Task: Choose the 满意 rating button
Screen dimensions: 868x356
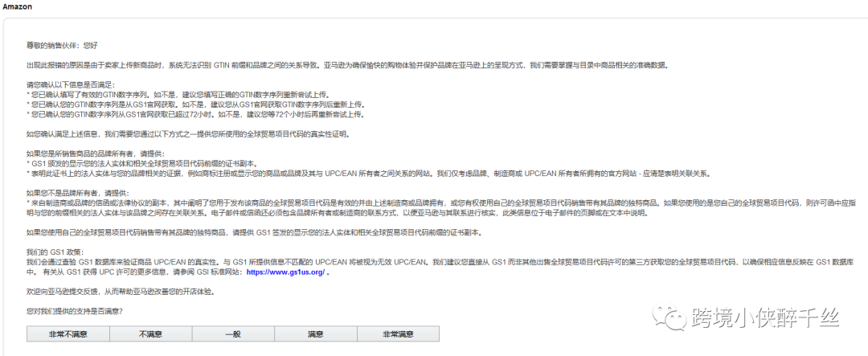Action: pyautogui.click(x=316, y=333)
